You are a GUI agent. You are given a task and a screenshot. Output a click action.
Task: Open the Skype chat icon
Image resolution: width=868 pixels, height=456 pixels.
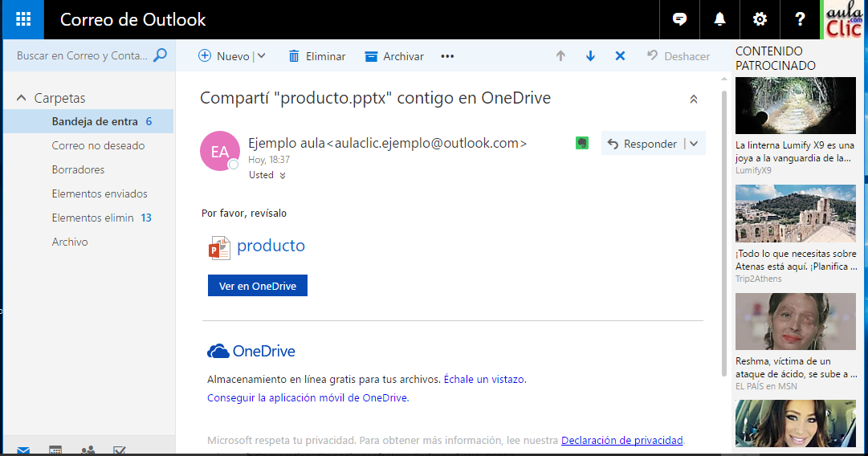(680, 19)
